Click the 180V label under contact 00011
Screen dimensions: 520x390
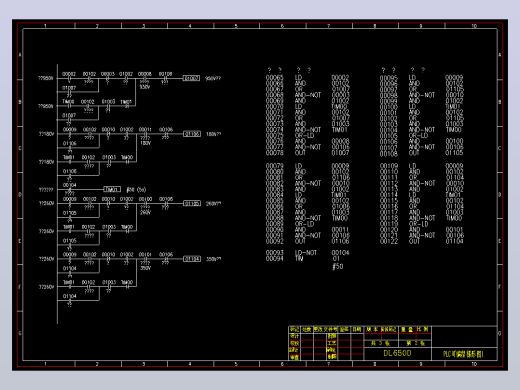tap(146, 143)
